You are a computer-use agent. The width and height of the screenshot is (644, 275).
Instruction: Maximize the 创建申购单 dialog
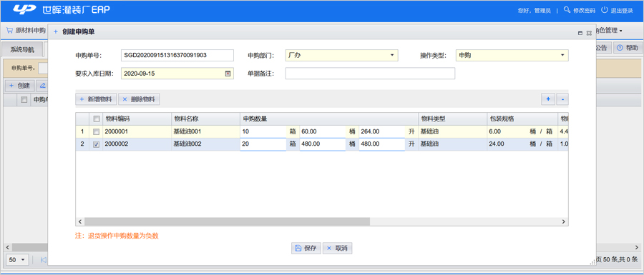[x=580, y=32]
